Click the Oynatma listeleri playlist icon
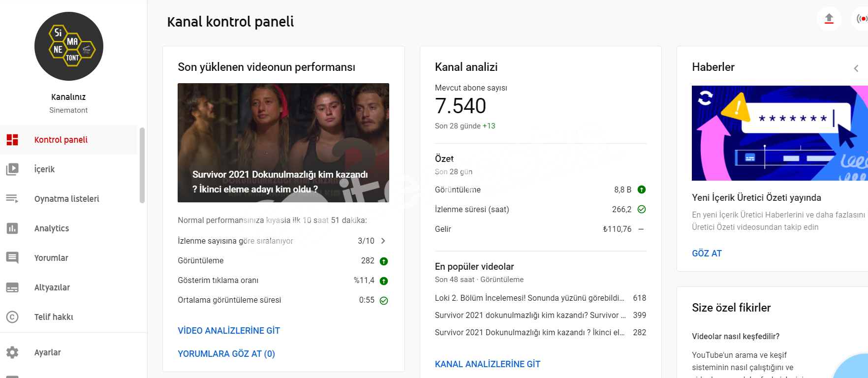868x378 pixels. click(x=12, y=199)
